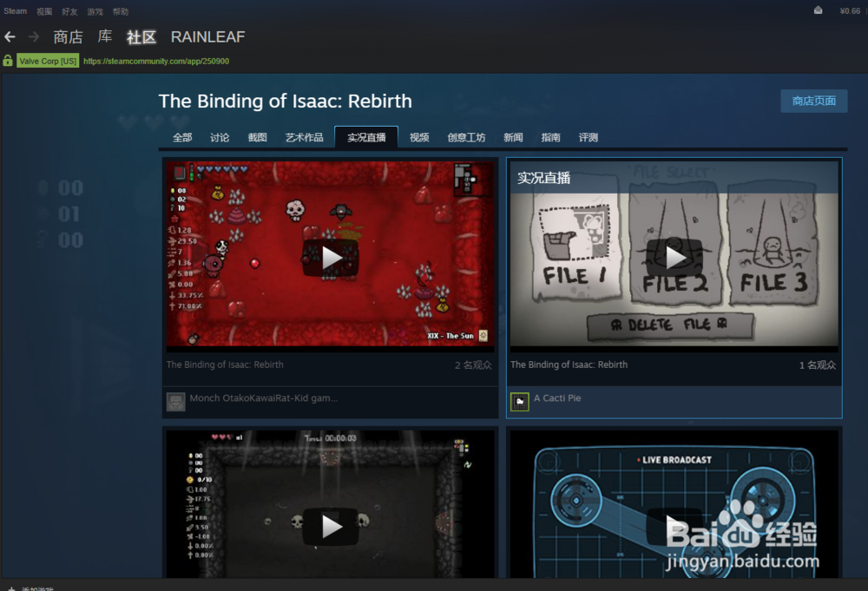
Task: Switch to the 讨论 tab
Action: pyautogui.click(x=220, y=137)
